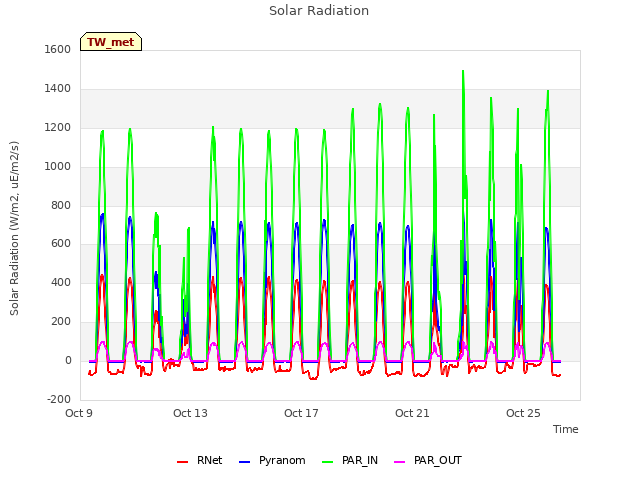Click the Oct 21 x-axis label

pos(412,413)
